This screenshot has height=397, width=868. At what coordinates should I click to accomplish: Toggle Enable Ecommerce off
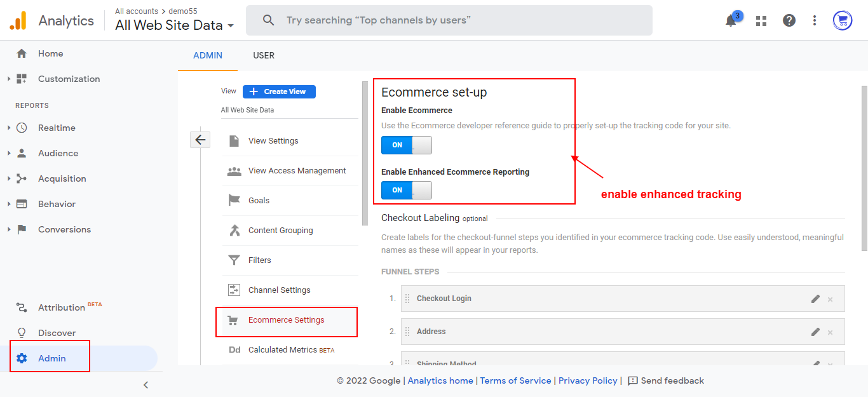click(x=406, y=145)
